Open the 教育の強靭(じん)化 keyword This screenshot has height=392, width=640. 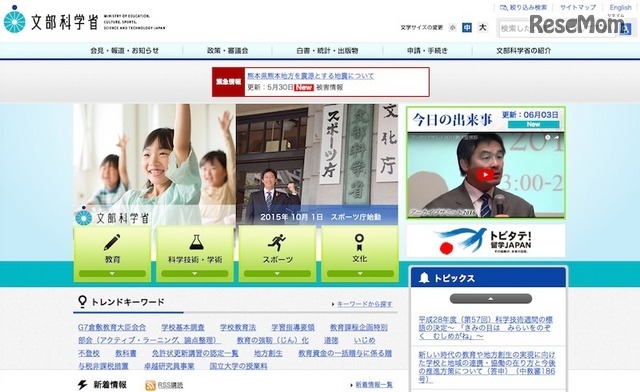click(273, 341)
